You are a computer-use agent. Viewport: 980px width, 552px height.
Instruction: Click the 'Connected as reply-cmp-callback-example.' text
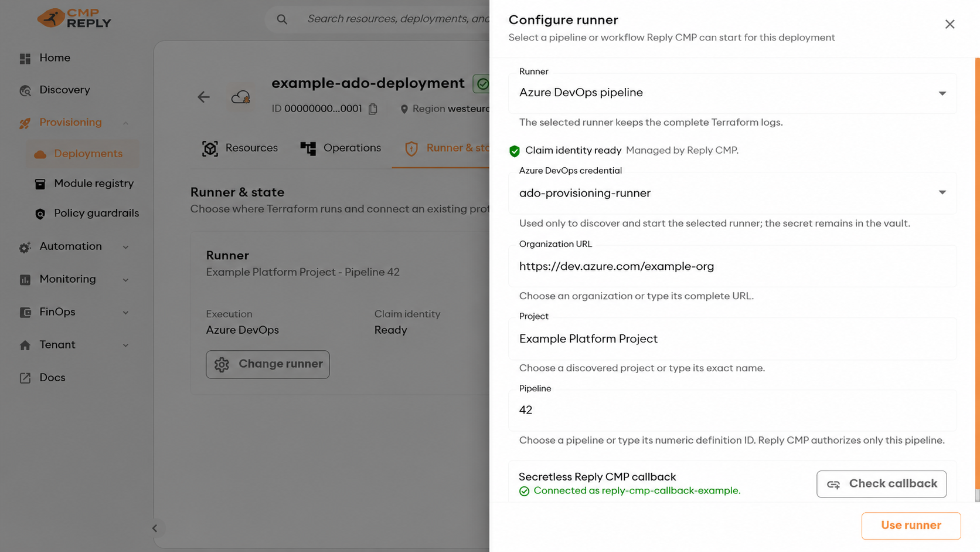pyautogui.click(x=637, y=490)
